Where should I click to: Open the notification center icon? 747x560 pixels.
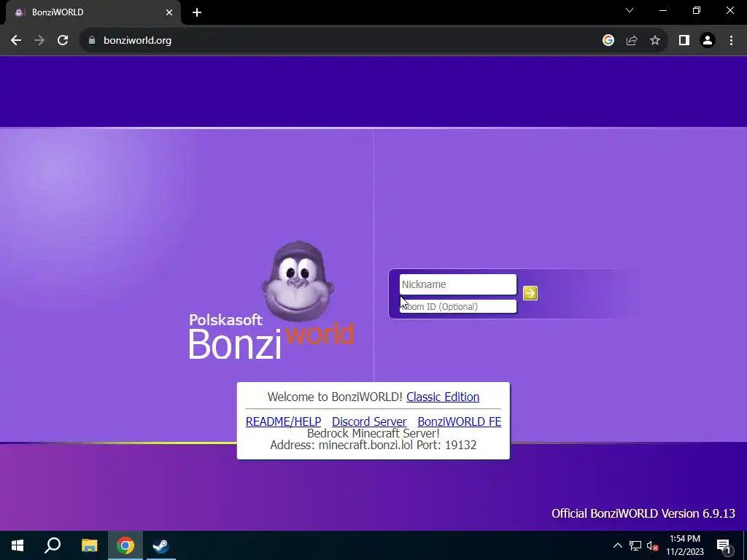coord(724,545)
